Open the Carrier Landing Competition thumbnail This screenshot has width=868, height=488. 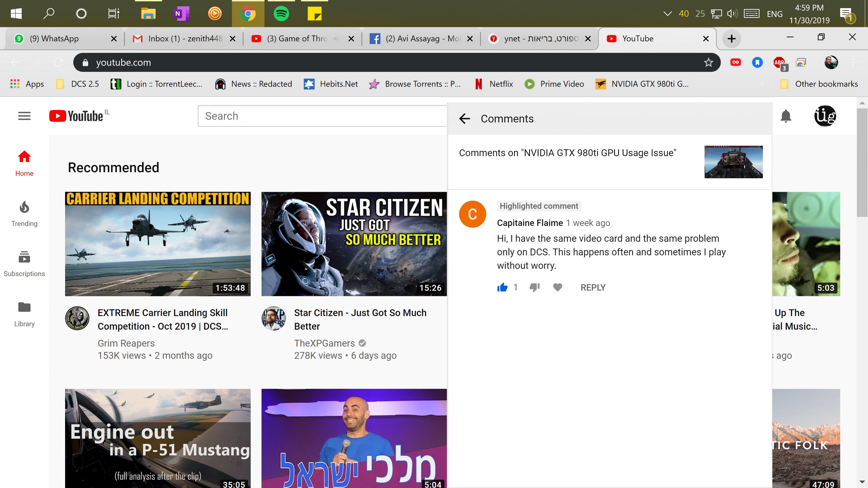(158, 244)
